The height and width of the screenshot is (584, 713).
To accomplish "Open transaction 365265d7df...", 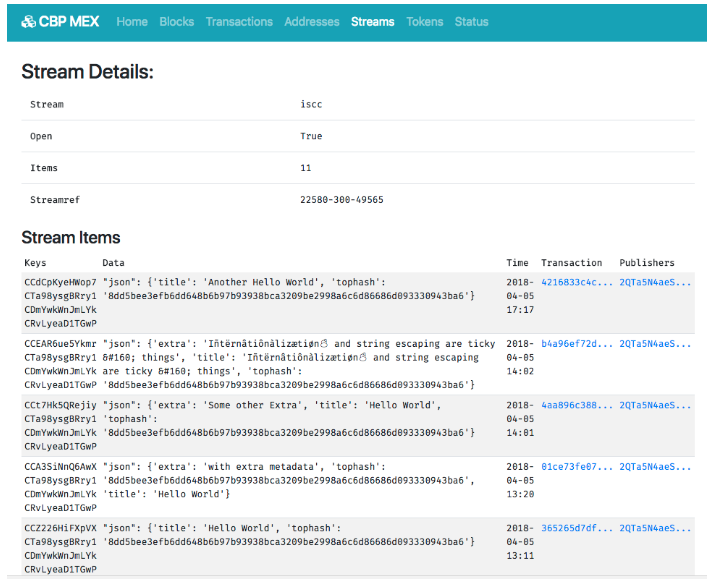I will [577, 528].
